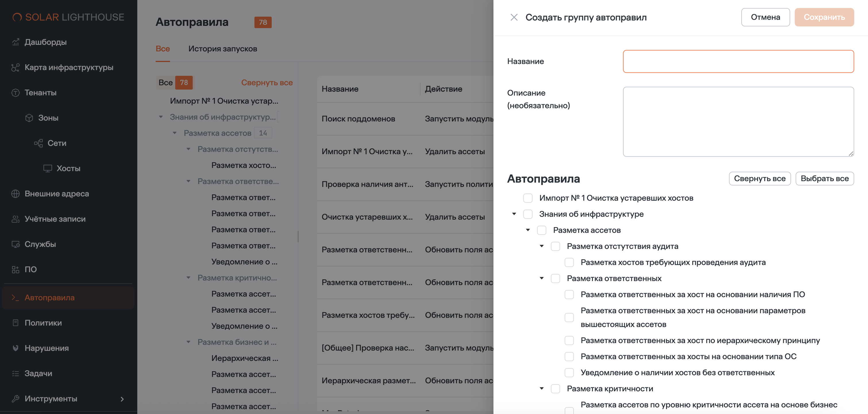Expand the Инструменты submenu chevron
This screenshot has height=414, width=868.
(122, 399)
